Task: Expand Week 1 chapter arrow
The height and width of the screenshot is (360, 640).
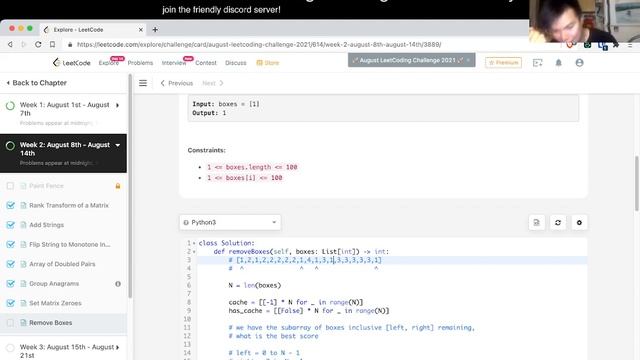Action: click(118, 105)
